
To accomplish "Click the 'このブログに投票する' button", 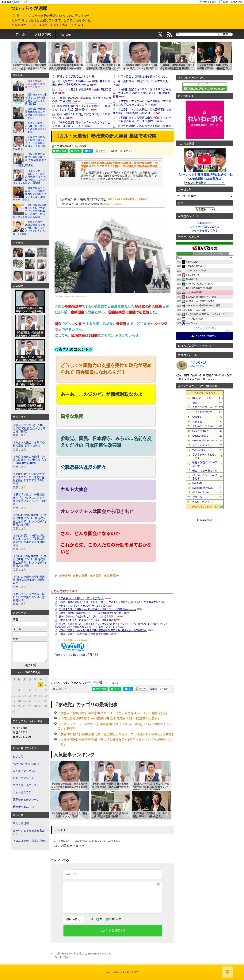I will [x=204, y=336].
